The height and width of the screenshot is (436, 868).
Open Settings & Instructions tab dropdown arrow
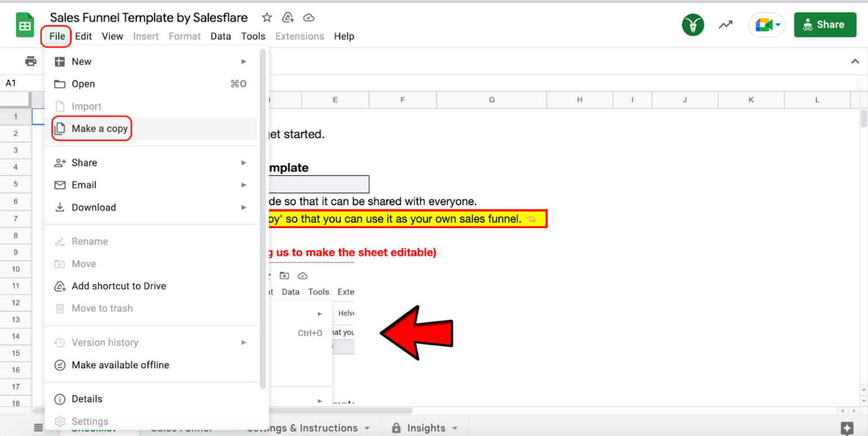[367, 428]
